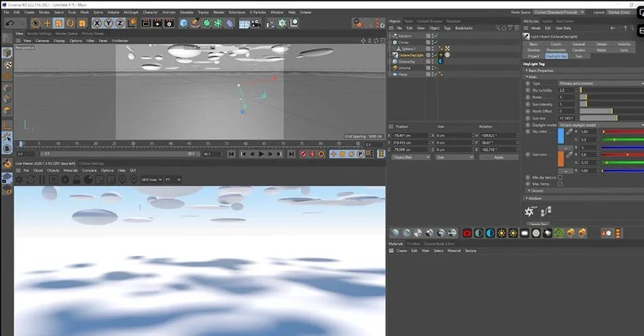Activate the Move tool
644x336 pixels.
click(47, 24)
